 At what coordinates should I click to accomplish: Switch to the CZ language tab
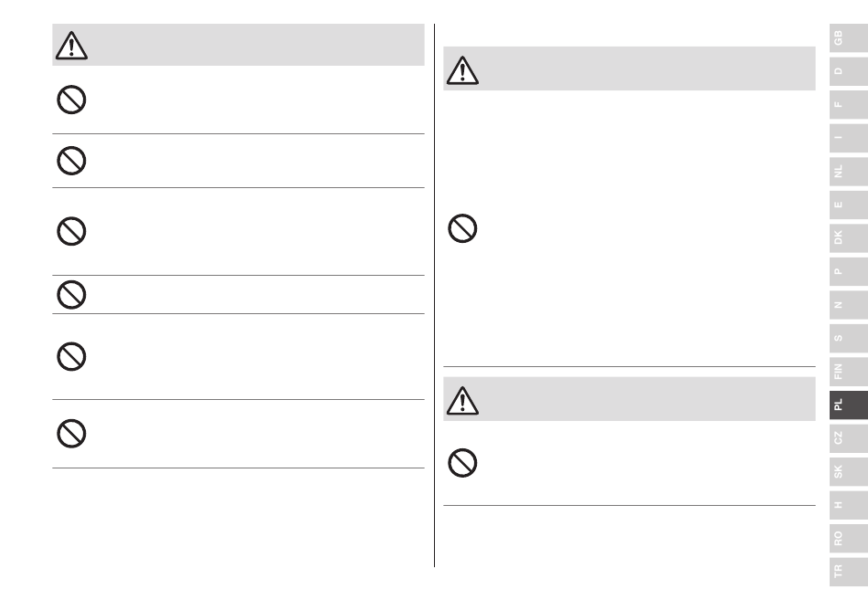(x=849, y=438)
